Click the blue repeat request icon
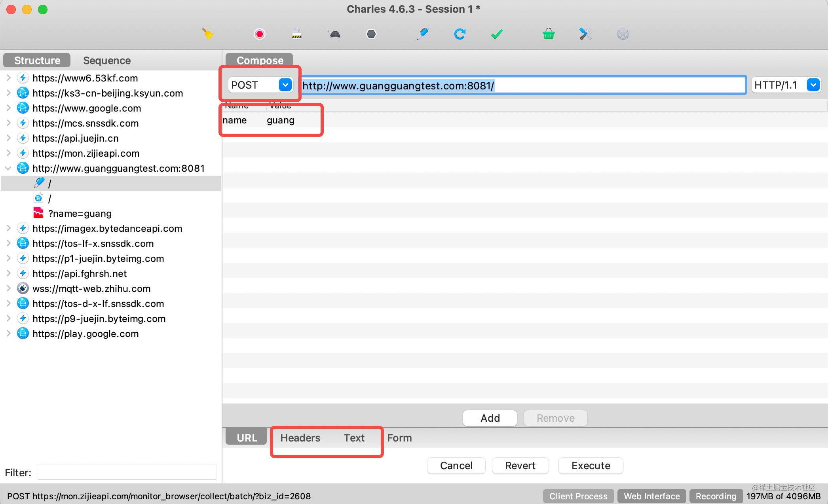Screen dimensions: 828x504 [460, 34]
